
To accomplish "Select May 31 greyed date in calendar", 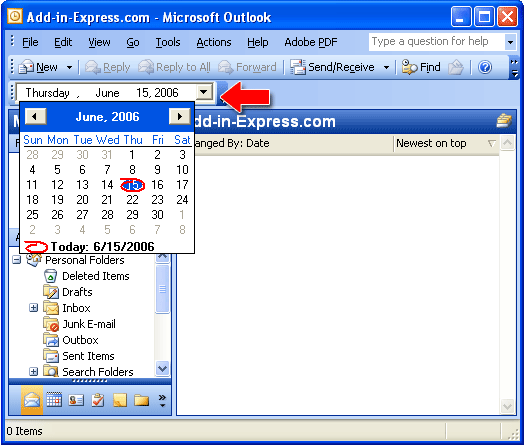I will click(107, 155).
